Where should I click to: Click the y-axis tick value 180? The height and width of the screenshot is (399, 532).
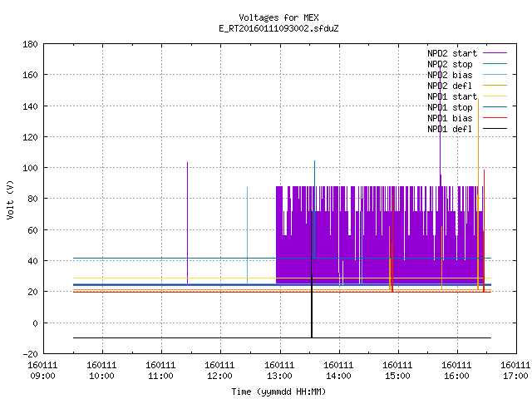pos(30,44)
